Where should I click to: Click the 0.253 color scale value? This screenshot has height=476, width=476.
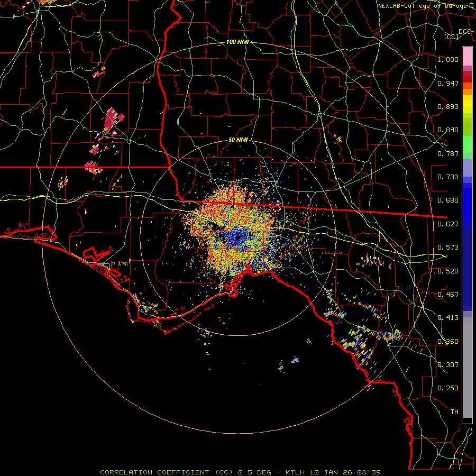(x=448, y=388)
